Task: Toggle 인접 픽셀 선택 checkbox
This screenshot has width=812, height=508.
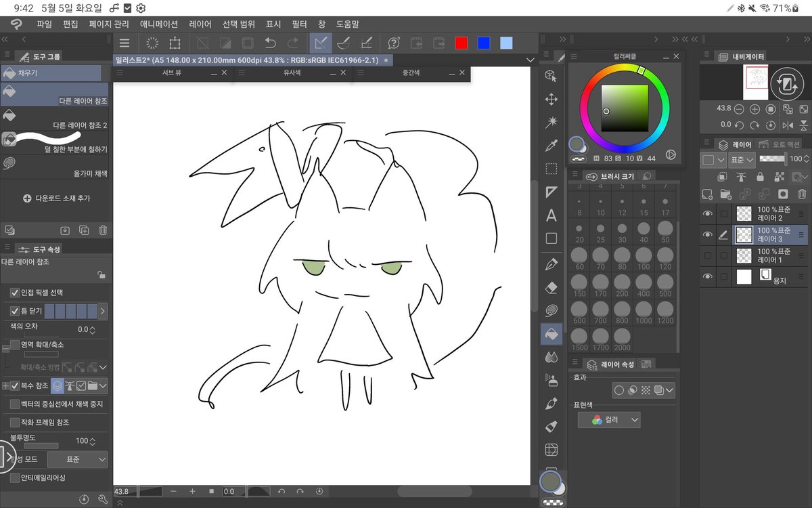Action: click(x=15, y=293)
